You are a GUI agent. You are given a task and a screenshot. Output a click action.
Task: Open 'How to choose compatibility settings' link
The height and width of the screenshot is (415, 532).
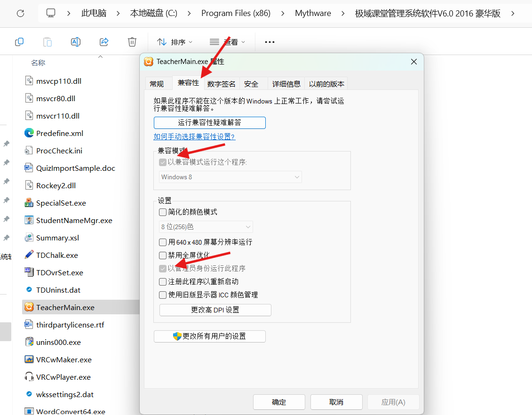pyautogui.click(x=194, y=136)
